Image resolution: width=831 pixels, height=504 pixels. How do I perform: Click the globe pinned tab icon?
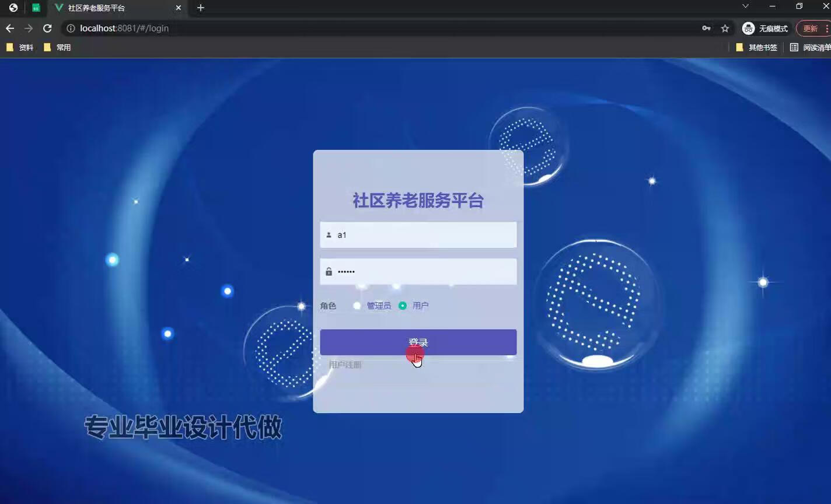point(13,8)
